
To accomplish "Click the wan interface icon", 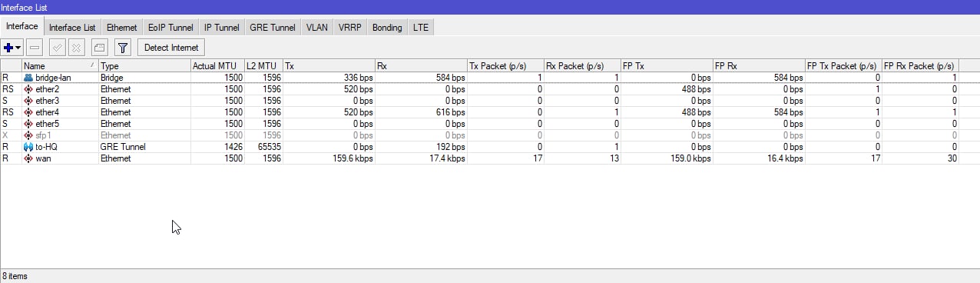I will tap(28, 158).
